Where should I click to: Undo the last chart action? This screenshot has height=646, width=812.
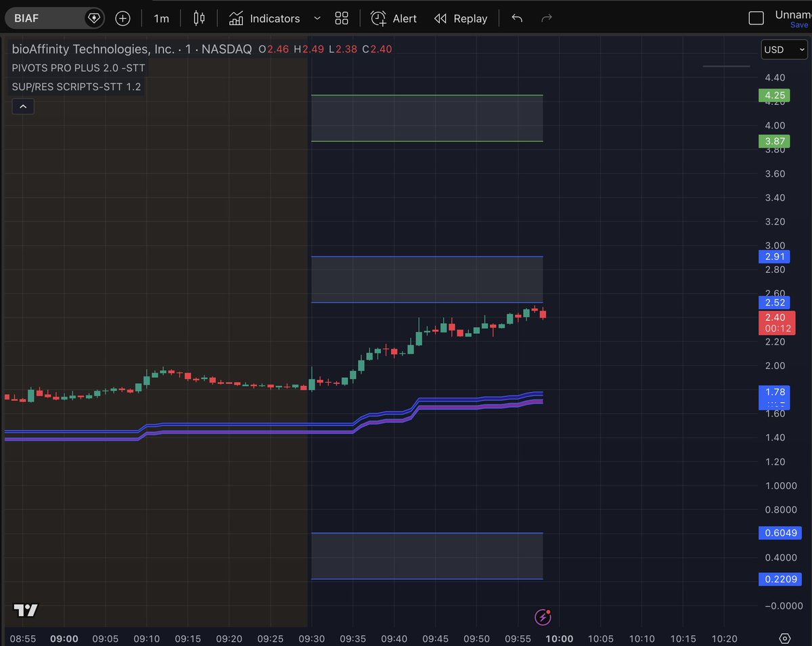point(517,18)
